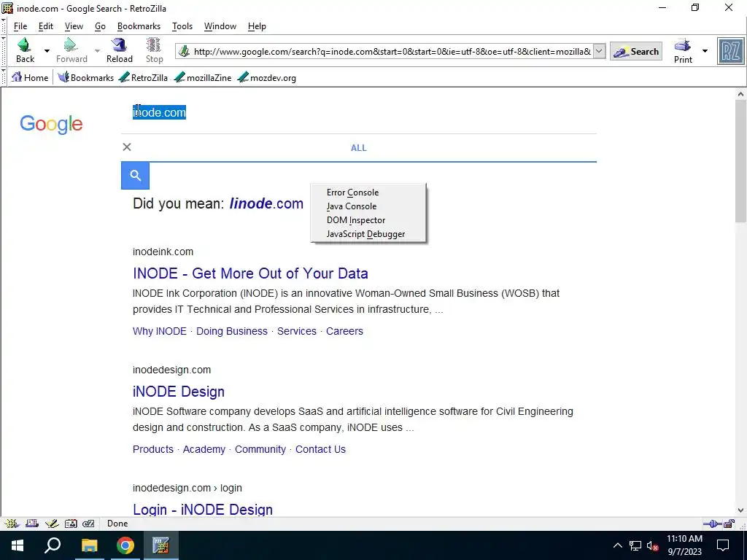Click the Navigator icon in status bar
This screenshot has width=747, height=560.
click(12, 524)
